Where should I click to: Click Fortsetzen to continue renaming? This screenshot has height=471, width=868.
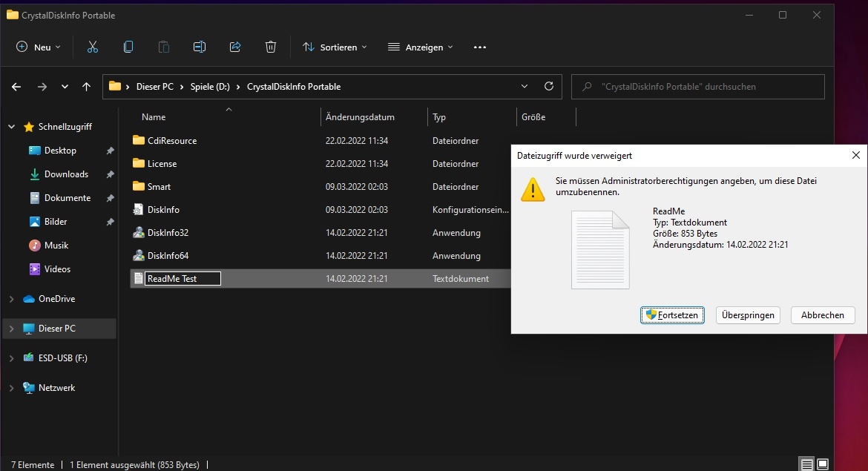click(673, 315)
